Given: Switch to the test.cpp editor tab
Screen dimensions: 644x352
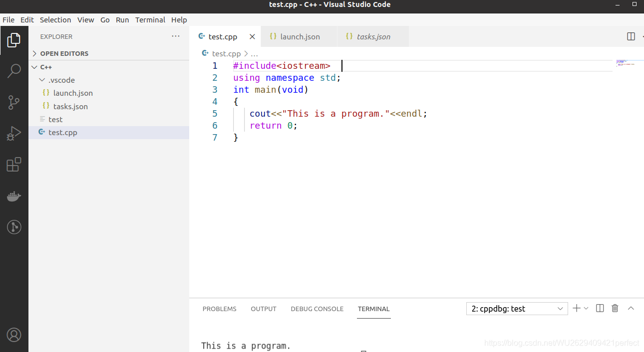Looking at the screenshot, I should [x=226, y=36].
